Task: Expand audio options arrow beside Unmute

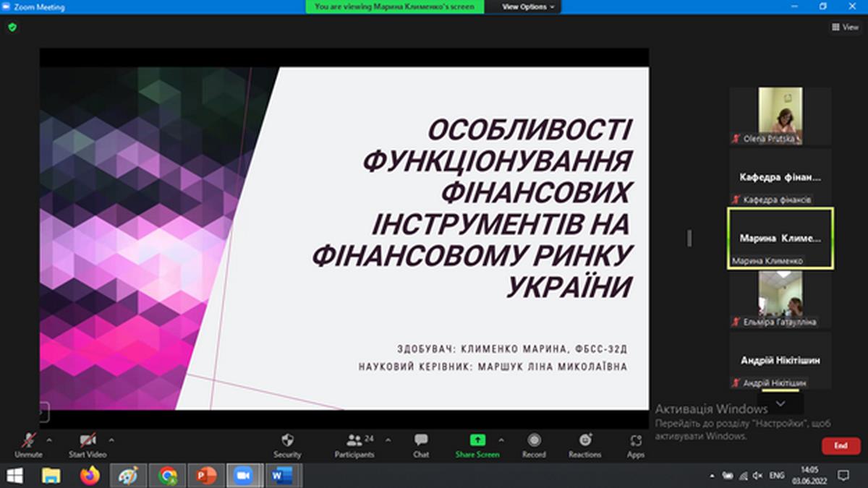Action: [x=49, y=439]
